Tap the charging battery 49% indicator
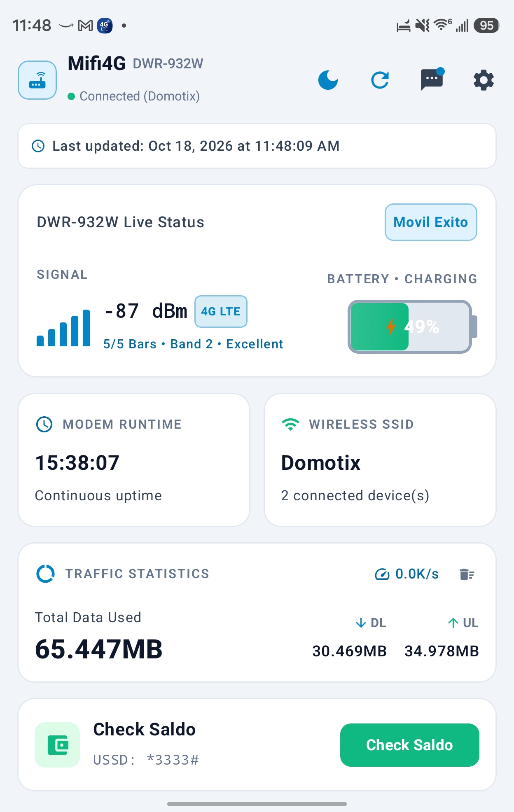Viewport: 514px width, 812px height. coord(412,327)
